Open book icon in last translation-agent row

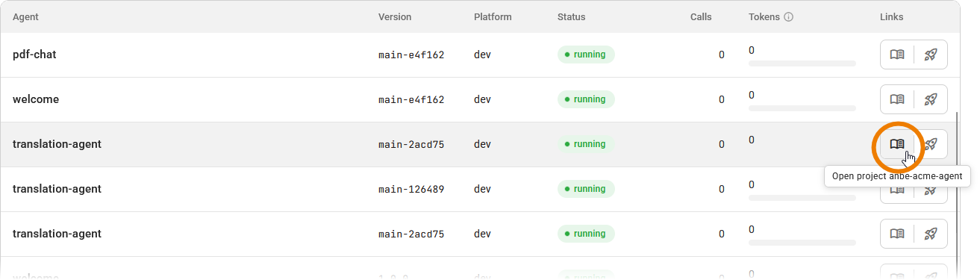click(x=897, y=234)
